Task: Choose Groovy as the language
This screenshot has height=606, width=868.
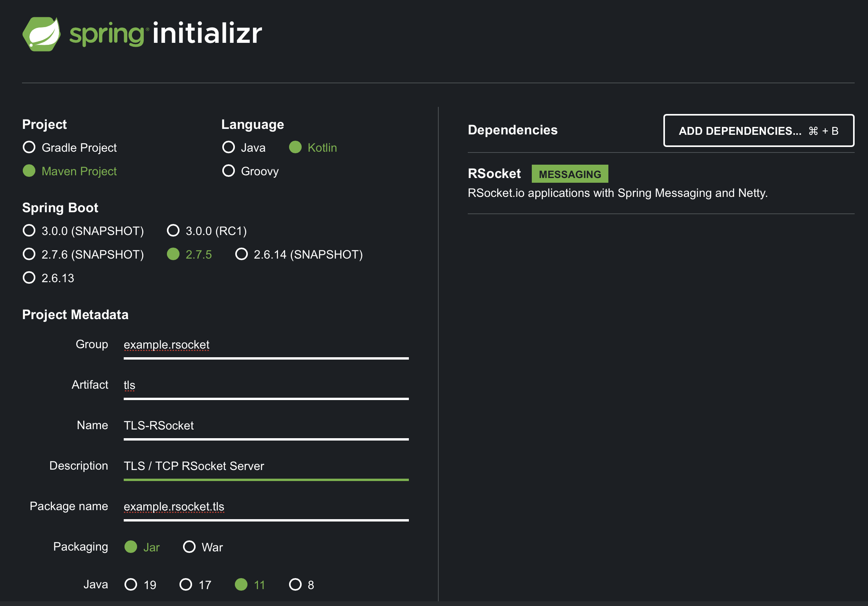Action: (229, 171)
